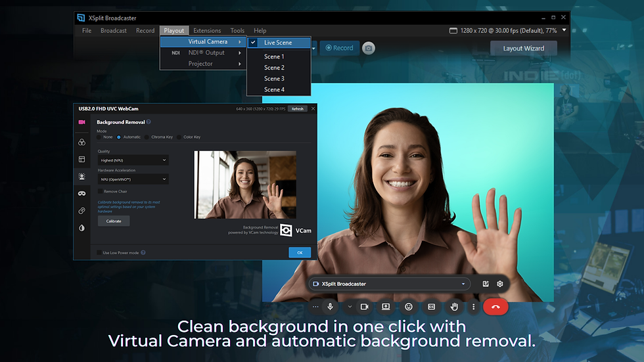Select Live Scene for virtual camera
Screen dimensions: 644x362
coord(279,42)
